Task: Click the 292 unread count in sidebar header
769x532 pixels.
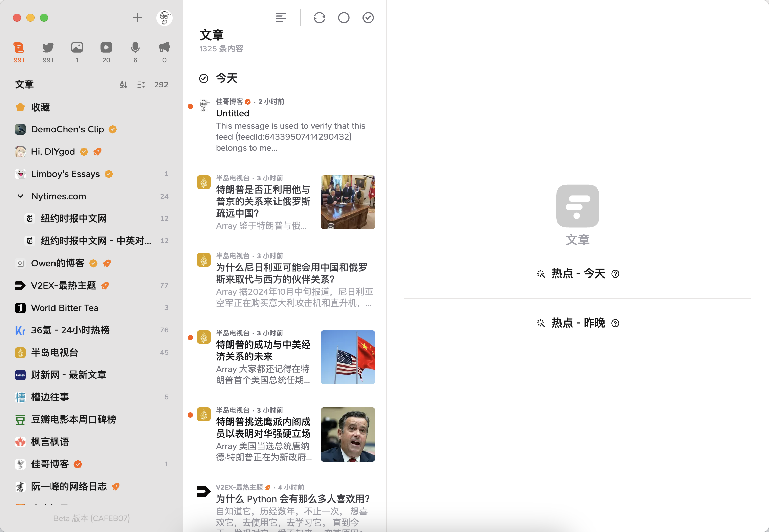Action: coord(161,85)
